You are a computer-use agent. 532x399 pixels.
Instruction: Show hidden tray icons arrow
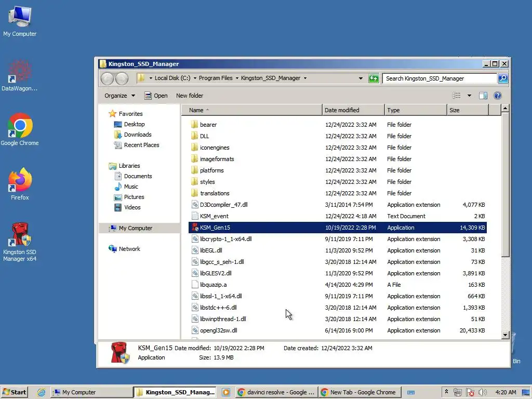click(x=446, y=392)
